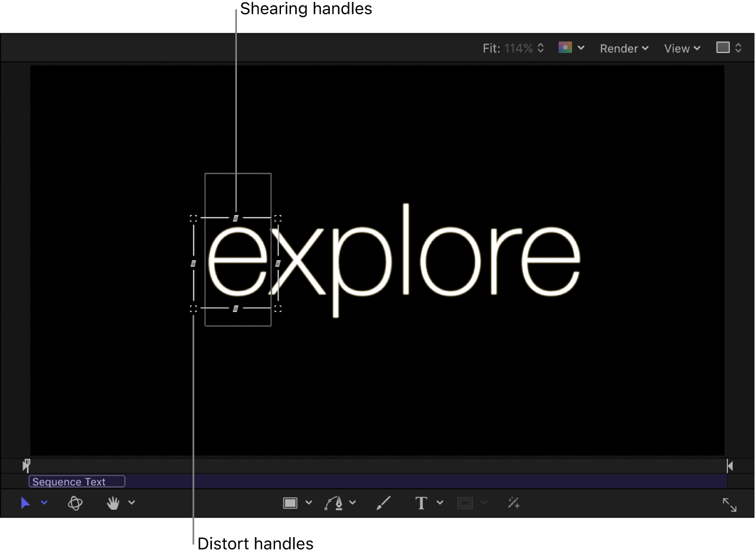Click the color channels gradient swatch
The height and width of the screenshot is (555, 756).
[566, 48]
